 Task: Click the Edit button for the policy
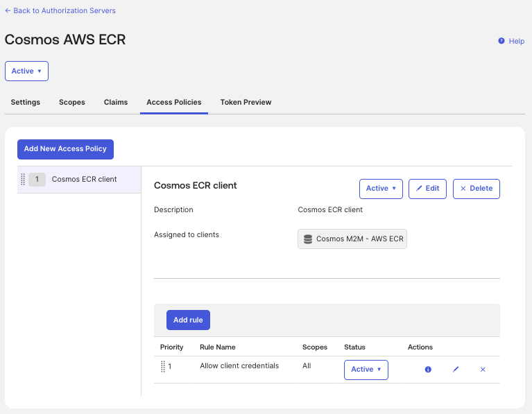coord(427,189)
